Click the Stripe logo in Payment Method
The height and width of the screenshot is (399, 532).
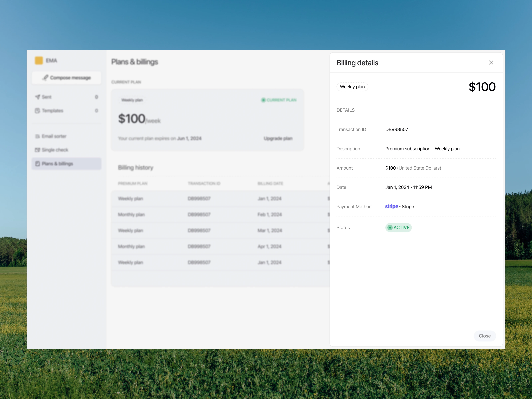point(391,207)
